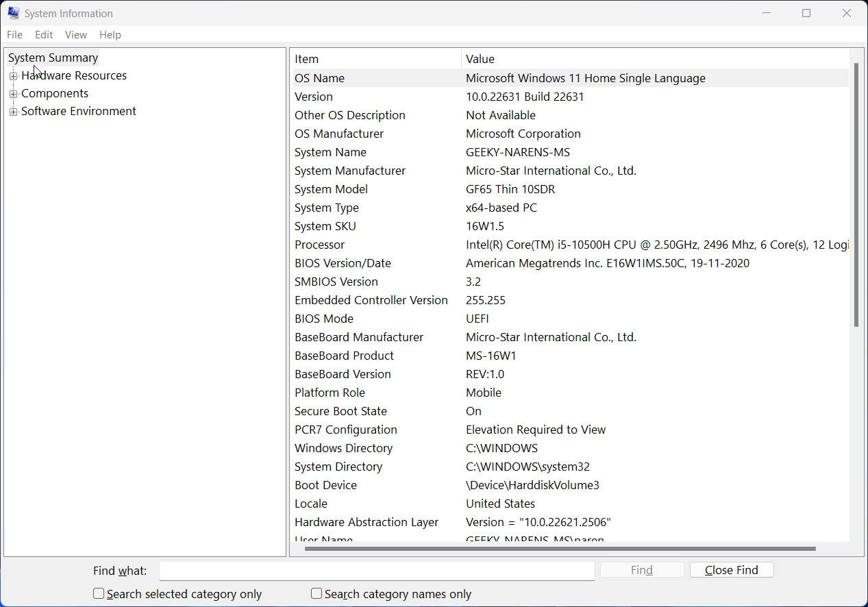The height and width of the screenshot is (607, 868).
Task: Select the Windows Directory row
Action: [x=571, y=448]
